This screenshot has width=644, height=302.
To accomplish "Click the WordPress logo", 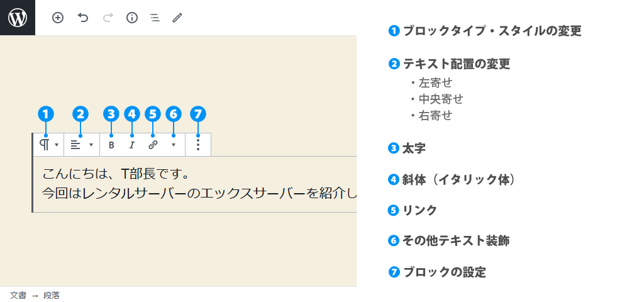I will click(18, 18).
